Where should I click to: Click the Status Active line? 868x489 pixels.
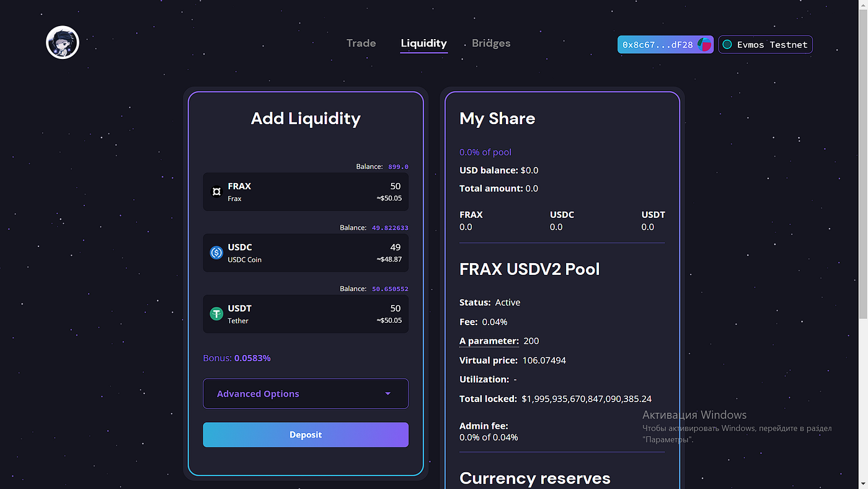coord(490,302)
